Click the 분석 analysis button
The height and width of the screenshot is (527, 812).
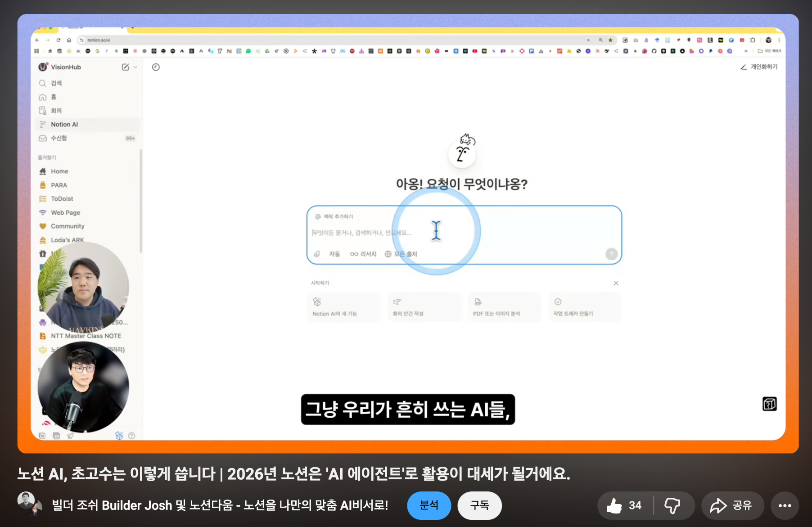click(x=429, y=505)
